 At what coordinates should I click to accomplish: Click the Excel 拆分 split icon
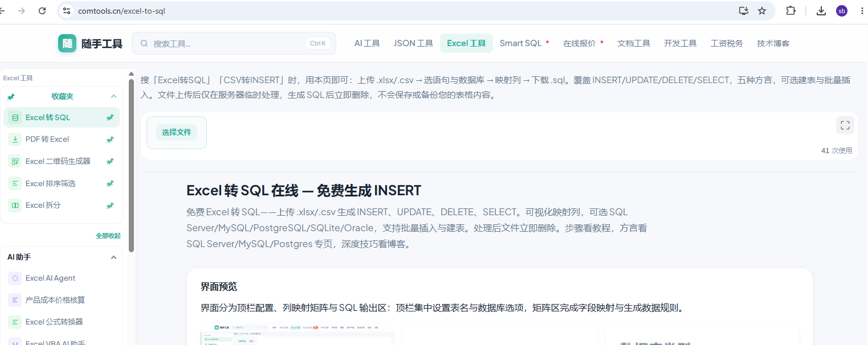[x=15, y=205]
